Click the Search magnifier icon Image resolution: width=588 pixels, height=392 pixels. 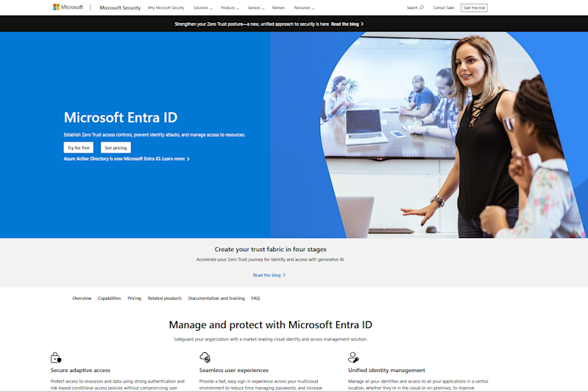pos(422,7)
